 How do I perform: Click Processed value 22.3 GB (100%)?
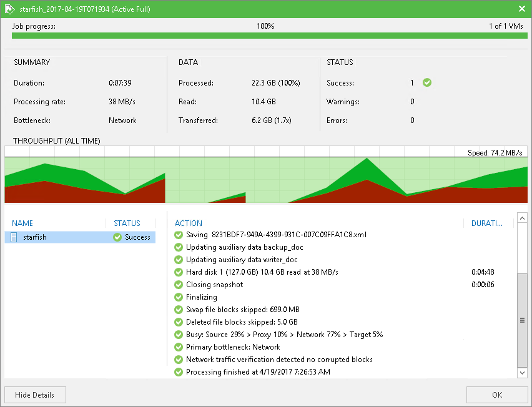click(x=276, y=83)
